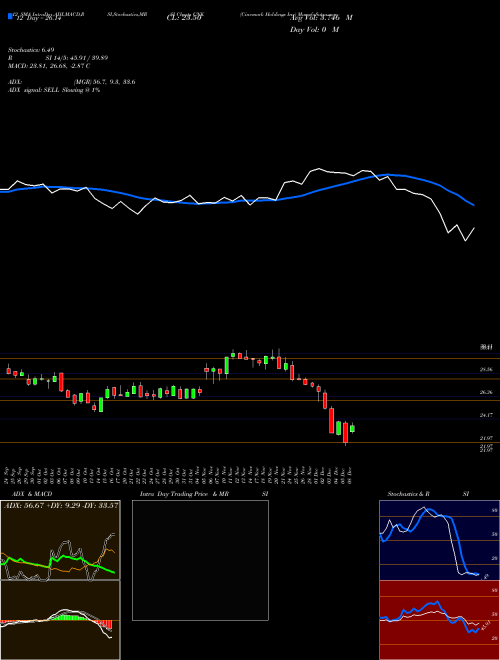Click the ADX line chart panel

(x=60, y=540)
